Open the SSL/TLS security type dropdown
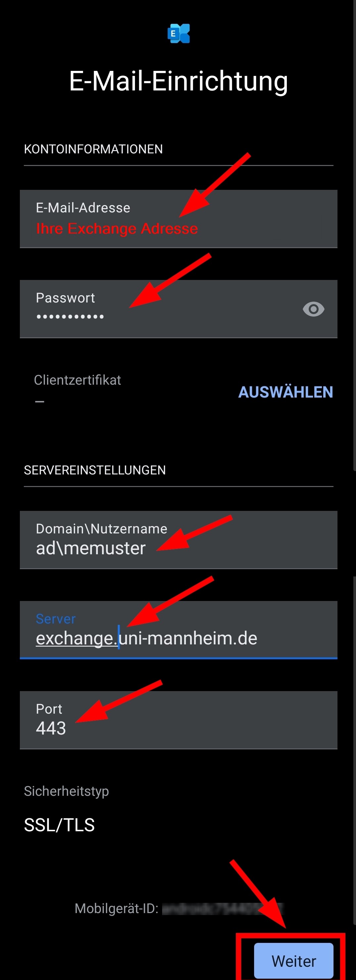 pyautogui.click(x=59, y=825)
